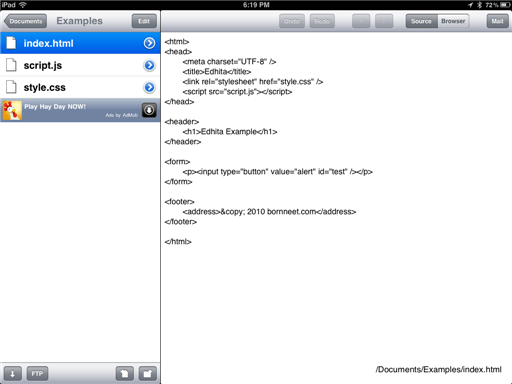Click the input type="button" line
Screen dimensions: 512x384
(x=277, y=172)
